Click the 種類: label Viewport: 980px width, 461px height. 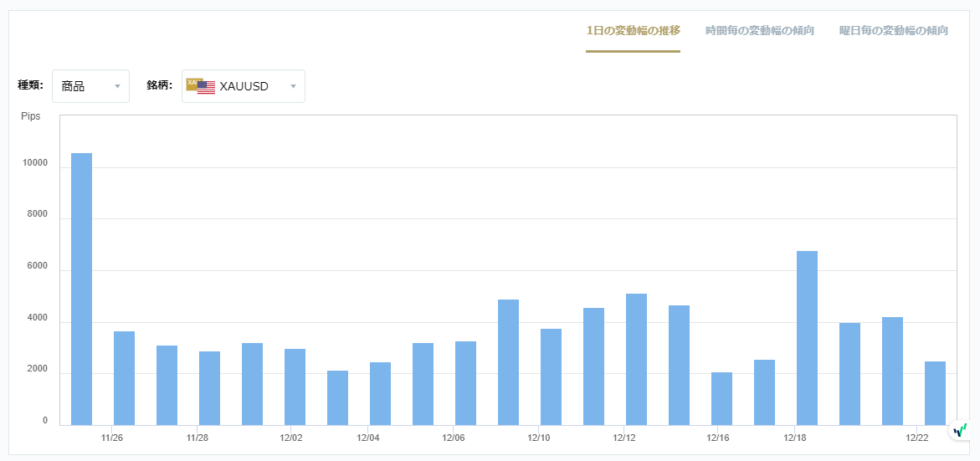click(31, 85)
